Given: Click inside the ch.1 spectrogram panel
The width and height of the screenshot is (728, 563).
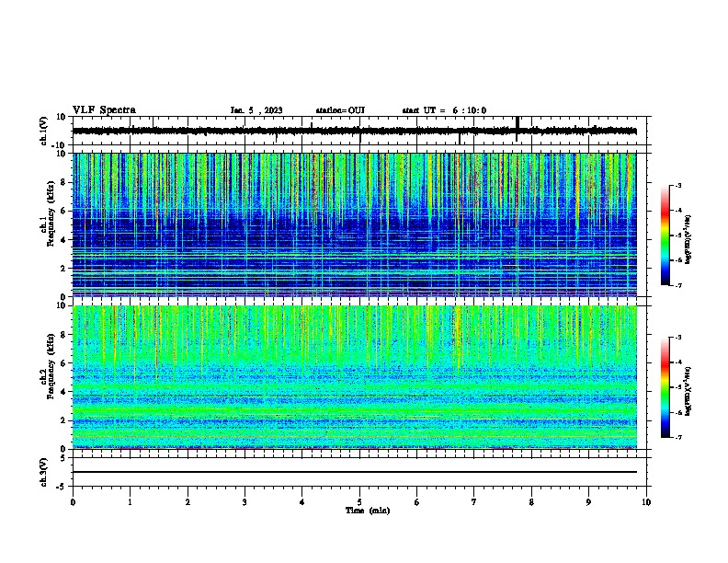Looking at the screenshot, I should (355, 224).
